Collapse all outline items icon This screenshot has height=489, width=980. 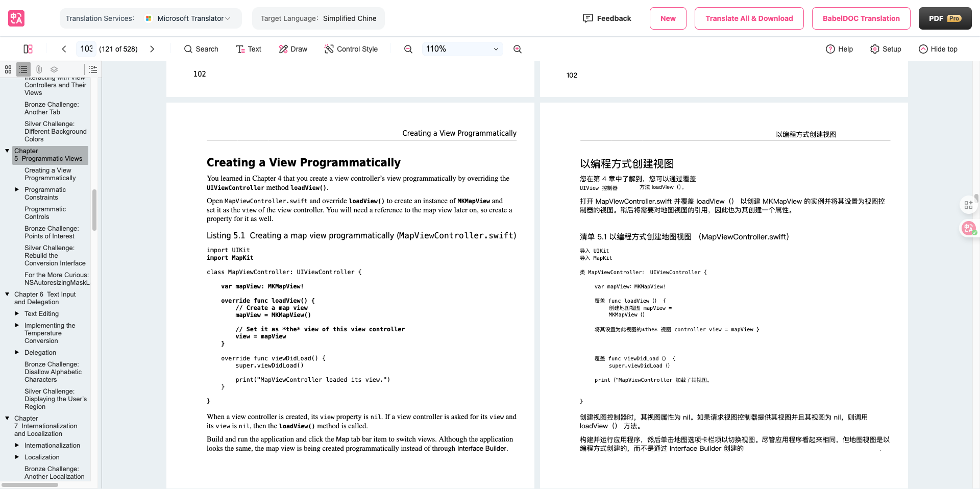tap(93, 69)
